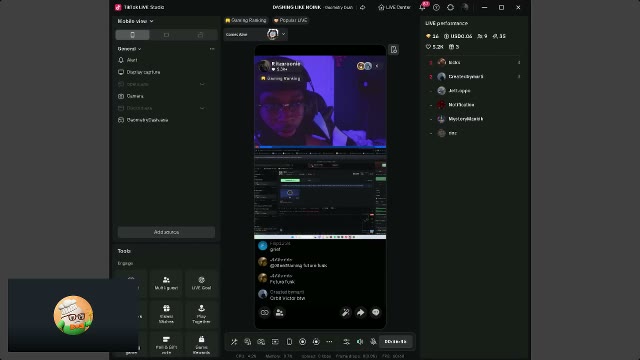This screenshot has height=360, width=640.
Task: Select the third dual layout tab
Action: [200, 35]
